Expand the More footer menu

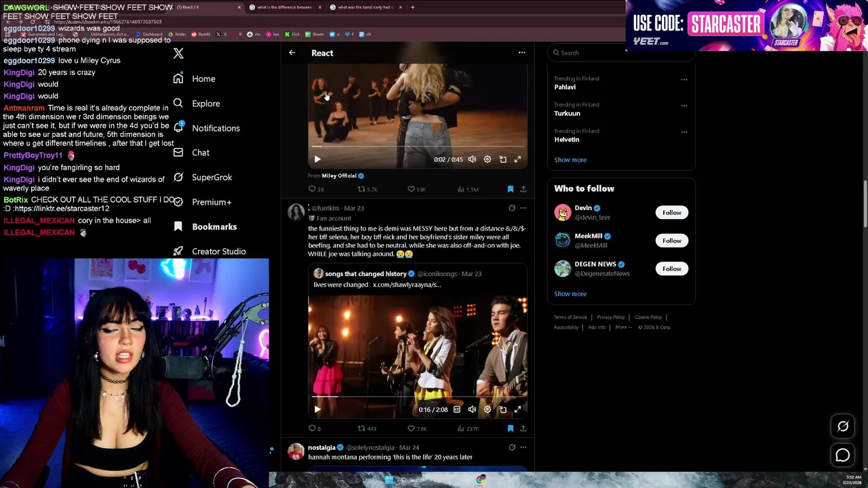622,327
